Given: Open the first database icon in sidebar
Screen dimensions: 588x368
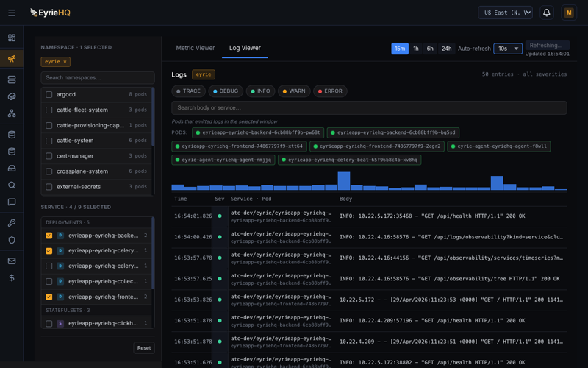Looking at the screenshot, I should click(x=12, y=135).
